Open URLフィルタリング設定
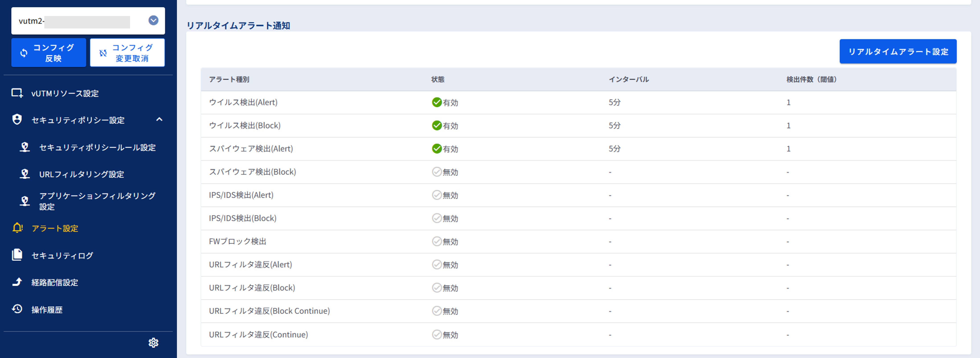The height and width of the screenshot is (358, 980). coord(82,174)
